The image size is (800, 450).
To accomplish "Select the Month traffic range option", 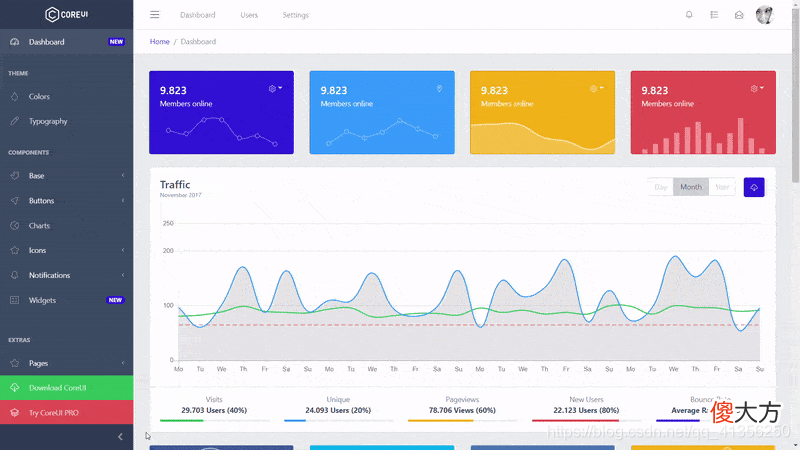I will (x=691, y=187).
